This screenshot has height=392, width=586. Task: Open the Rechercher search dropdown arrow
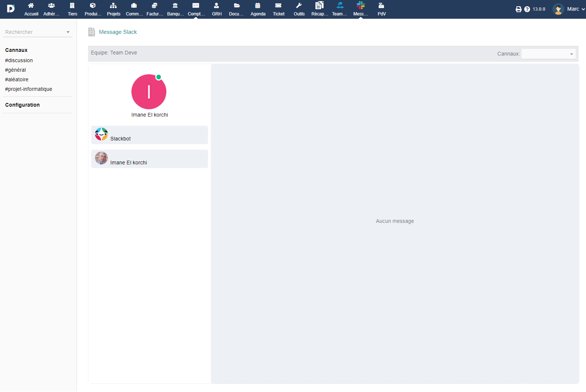tap(68, 32)
